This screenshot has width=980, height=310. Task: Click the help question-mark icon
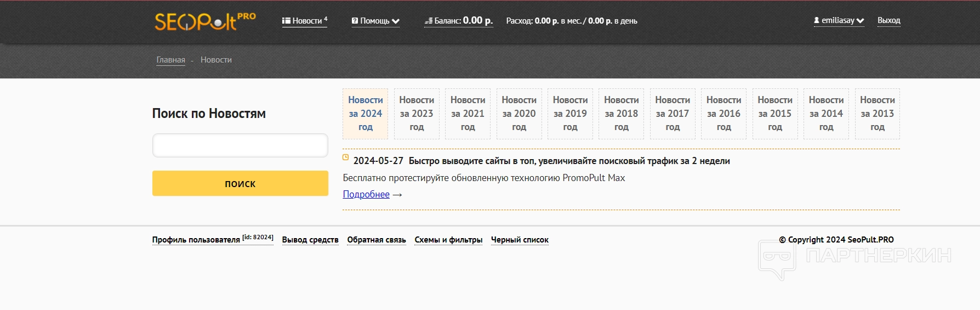[x=355, y=21]
